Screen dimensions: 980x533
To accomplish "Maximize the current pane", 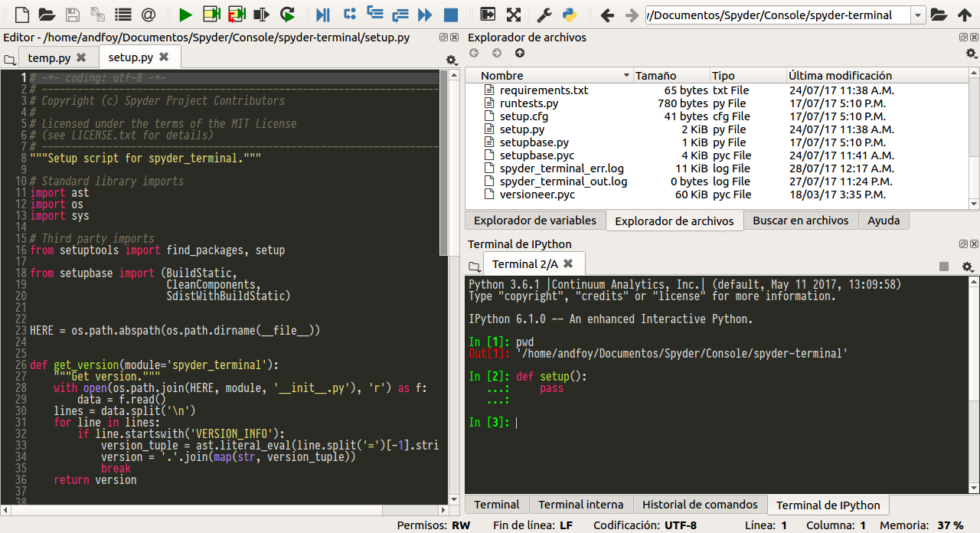I will (x=487, y=13).
